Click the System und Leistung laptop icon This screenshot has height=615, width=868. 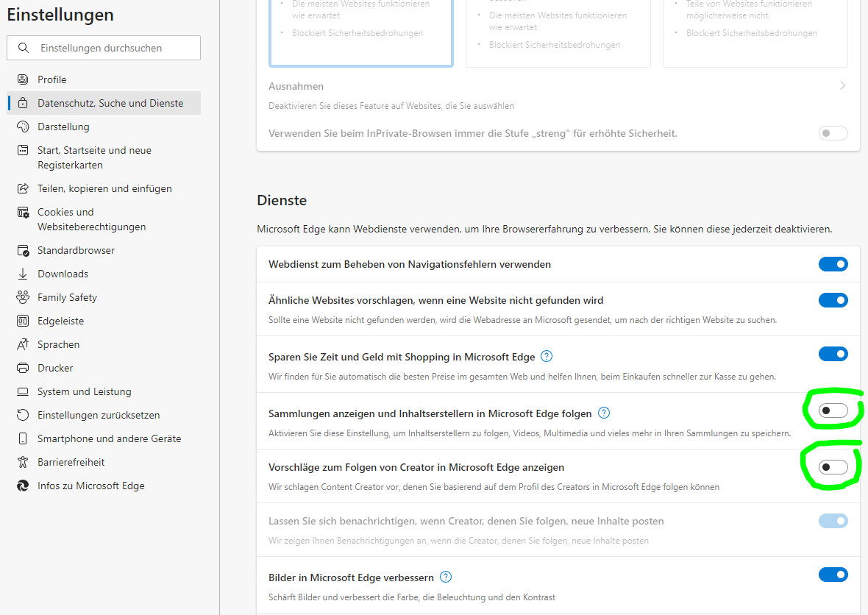23,391
